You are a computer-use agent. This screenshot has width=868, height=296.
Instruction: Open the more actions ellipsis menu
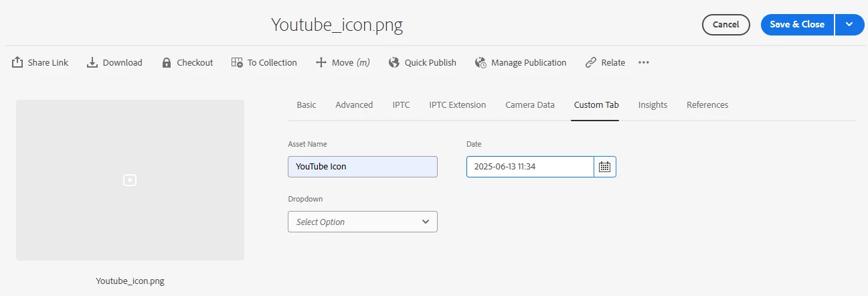pos(644,62)
